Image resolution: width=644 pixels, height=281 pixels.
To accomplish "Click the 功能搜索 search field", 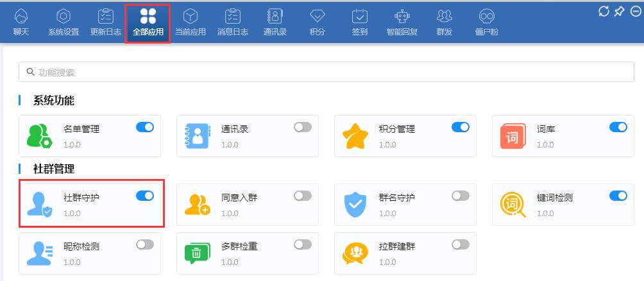I will [326, 72].
